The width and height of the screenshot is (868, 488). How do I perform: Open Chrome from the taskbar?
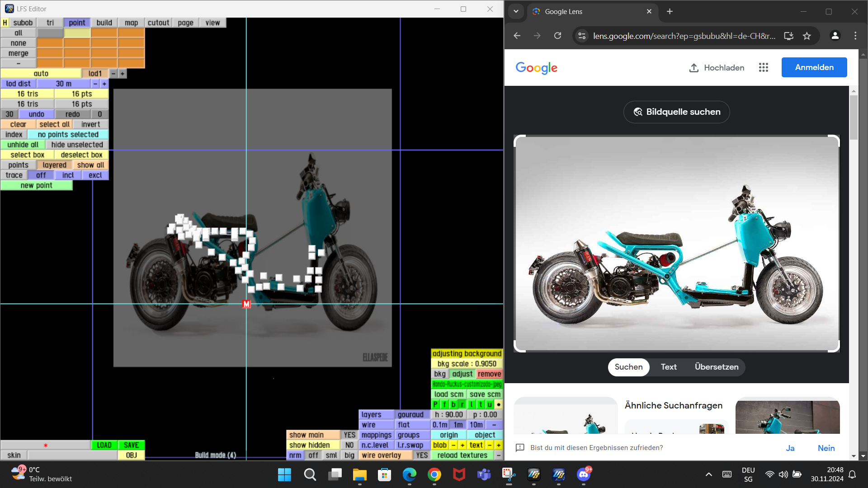(434, 474)
